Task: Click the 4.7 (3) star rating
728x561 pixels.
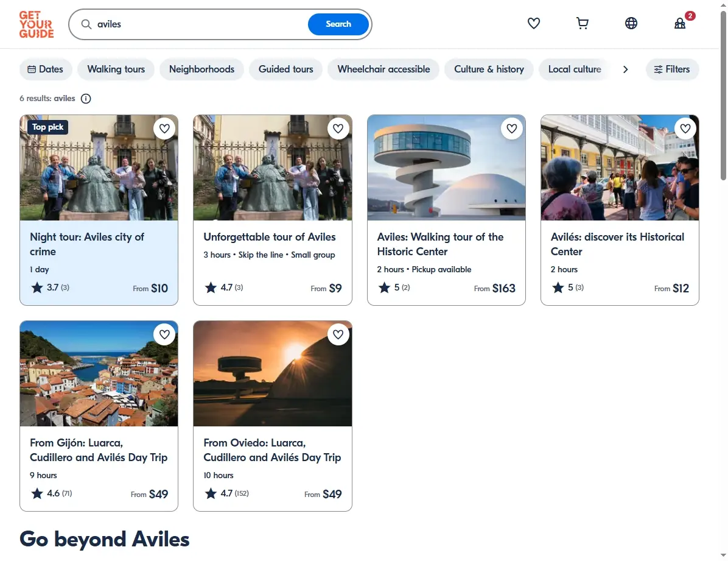Action: click(x=224, y=288)
